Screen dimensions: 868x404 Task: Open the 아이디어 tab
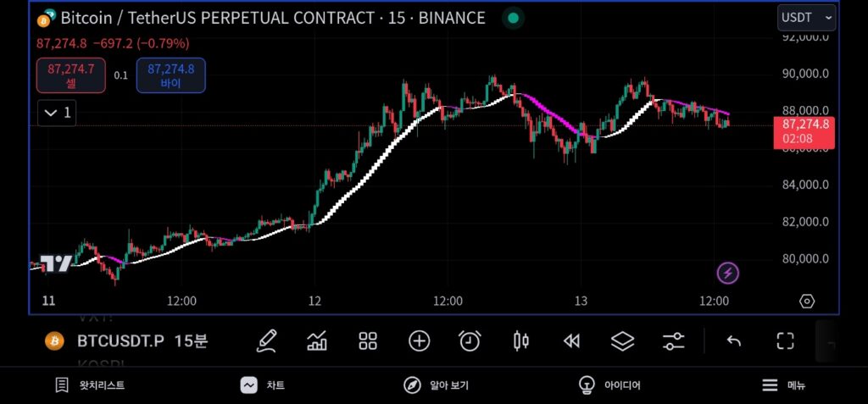609,385
